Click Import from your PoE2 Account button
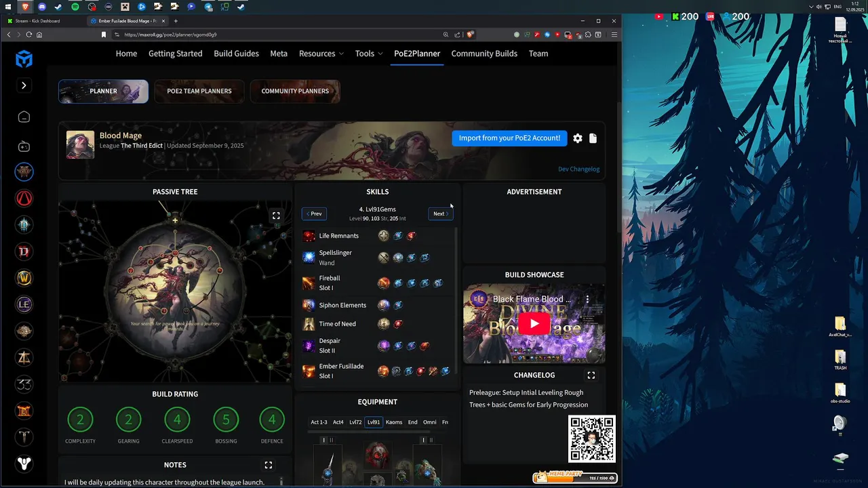Viewport: 868px width, 488px height. [x=509, y=138]
